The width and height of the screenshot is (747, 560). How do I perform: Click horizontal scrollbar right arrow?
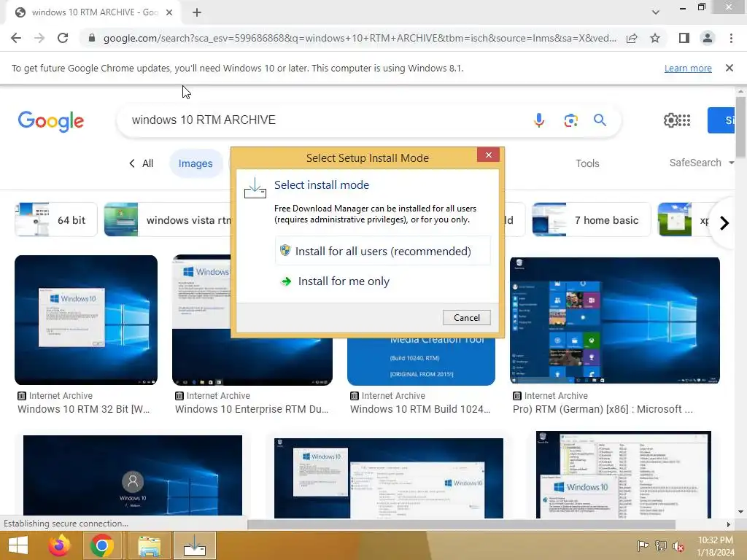pos(729,525)
